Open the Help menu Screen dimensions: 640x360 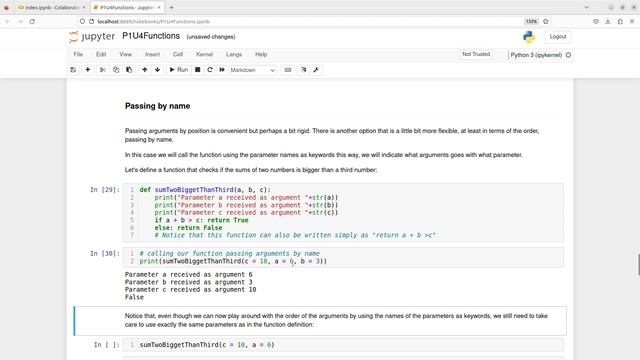(x=261, y=54)
